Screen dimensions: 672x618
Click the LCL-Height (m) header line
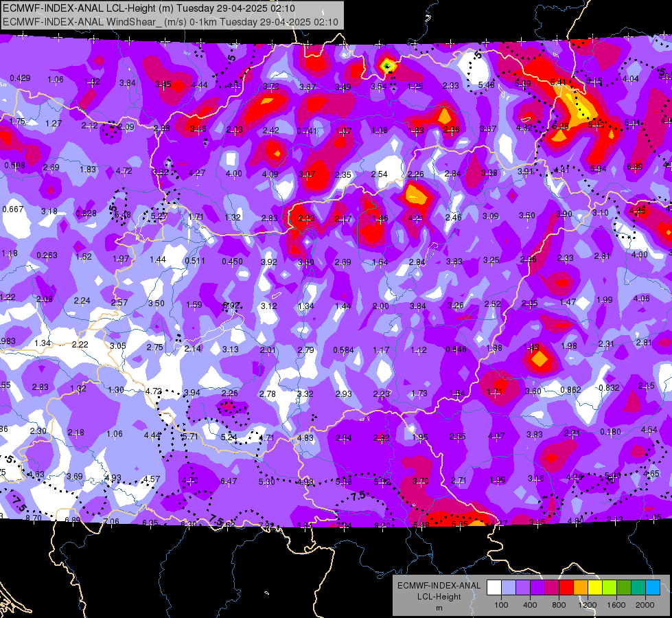point(149,8)
